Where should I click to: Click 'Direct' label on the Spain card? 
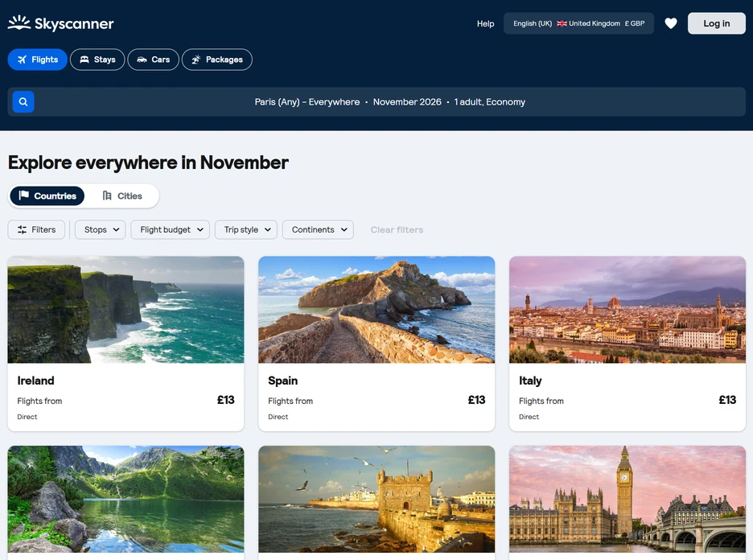click(278, 417)
